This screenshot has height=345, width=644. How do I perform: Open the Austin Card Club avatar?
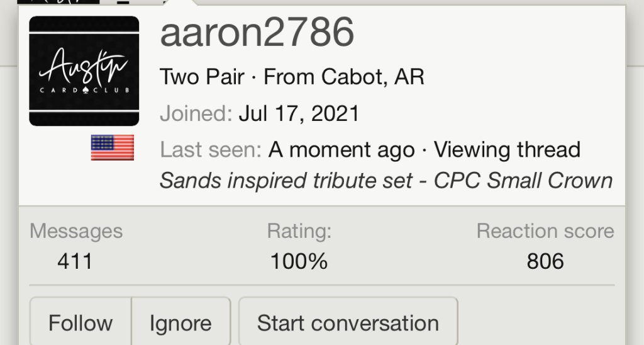click(84, 71)
